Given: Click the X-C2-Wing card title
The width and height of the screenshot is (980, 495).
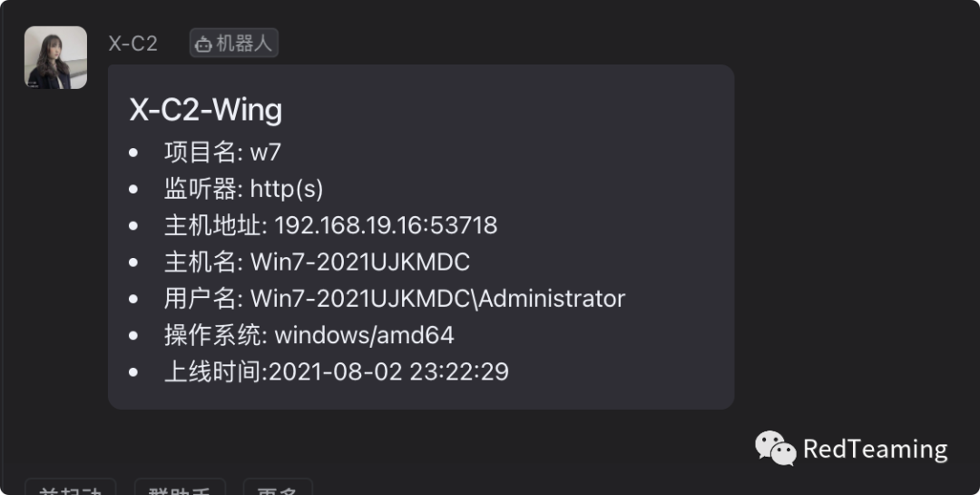Looking at the screenshot, I should (x=206, y=110).
